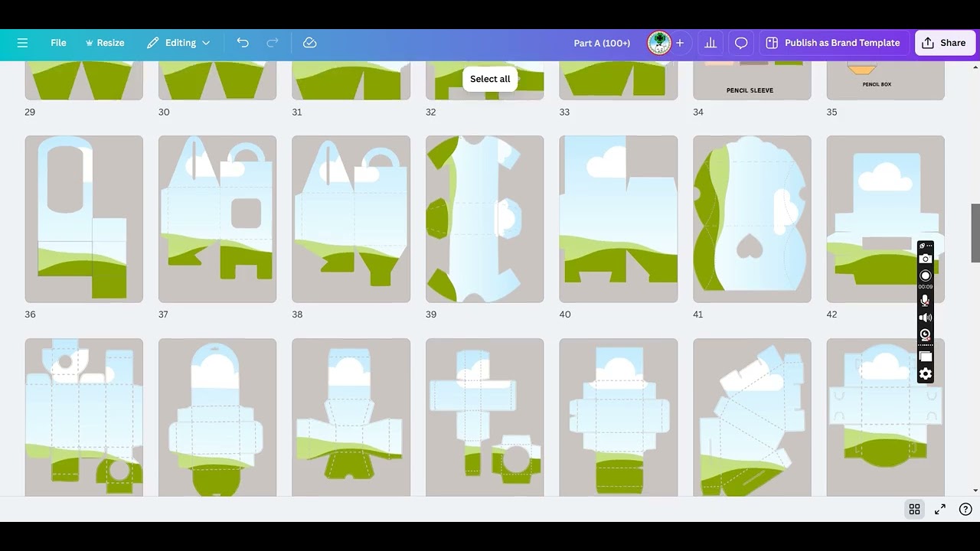Open the recorder settings gear

click(926, 373)
